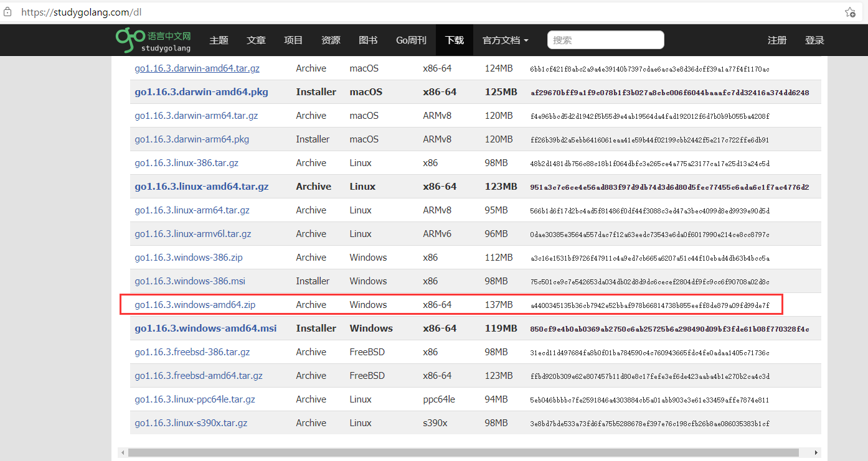Click the 搜索 search input field
Screen dimensions: 868x461
[605, 39]
